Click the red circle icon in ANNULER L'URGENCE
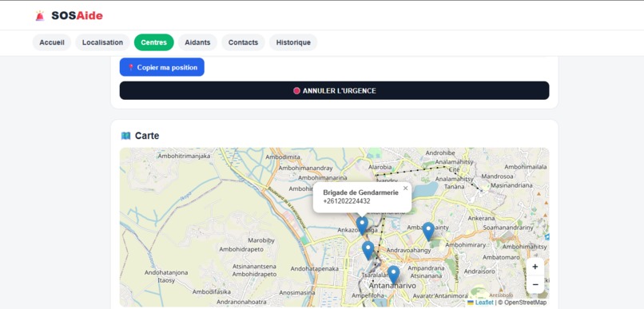The height and width of the screenshot is (309, 644). (296, 91)
